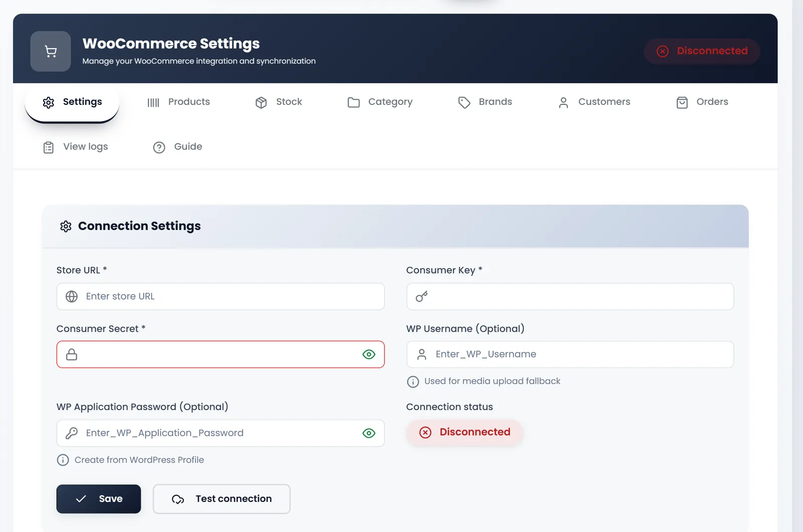Click the globe icon in Store URL field
Viewport: 803px width, 532px height.
pyautogui.click(x=72, y=297)
